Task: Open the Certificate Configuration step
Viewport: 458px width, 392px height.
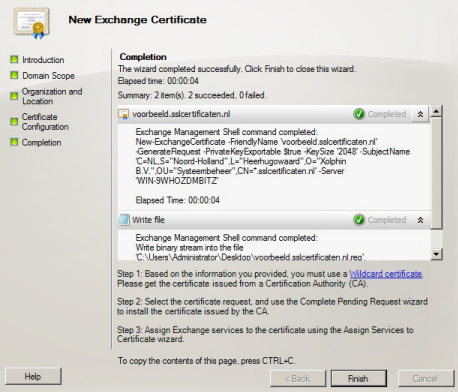Action: [45, 122]
